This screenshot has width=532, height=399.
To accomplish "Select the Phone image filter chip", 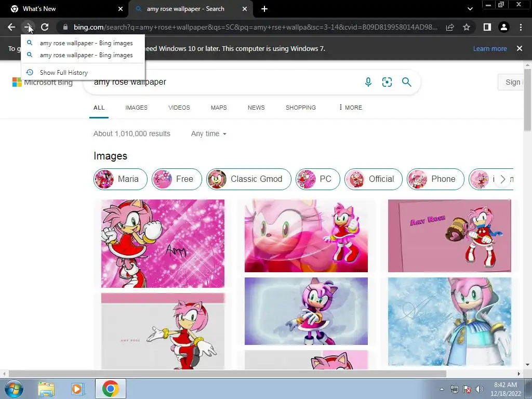I will (435, 179).
